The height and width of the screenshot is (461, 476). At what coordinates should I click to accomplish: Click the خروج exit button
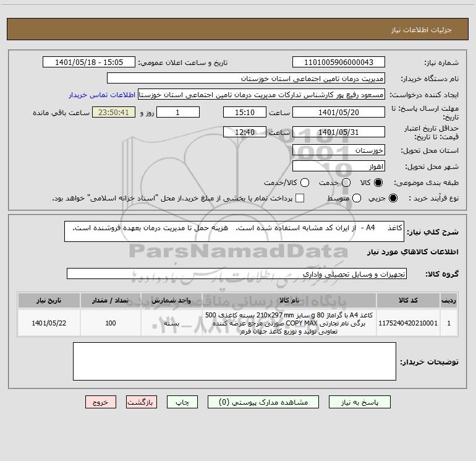coord(101,402)
